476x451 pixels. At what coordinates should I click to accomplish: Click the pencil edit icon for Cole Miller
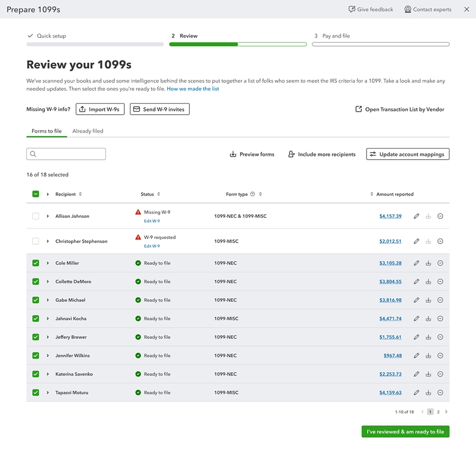(x=416, y=263)
